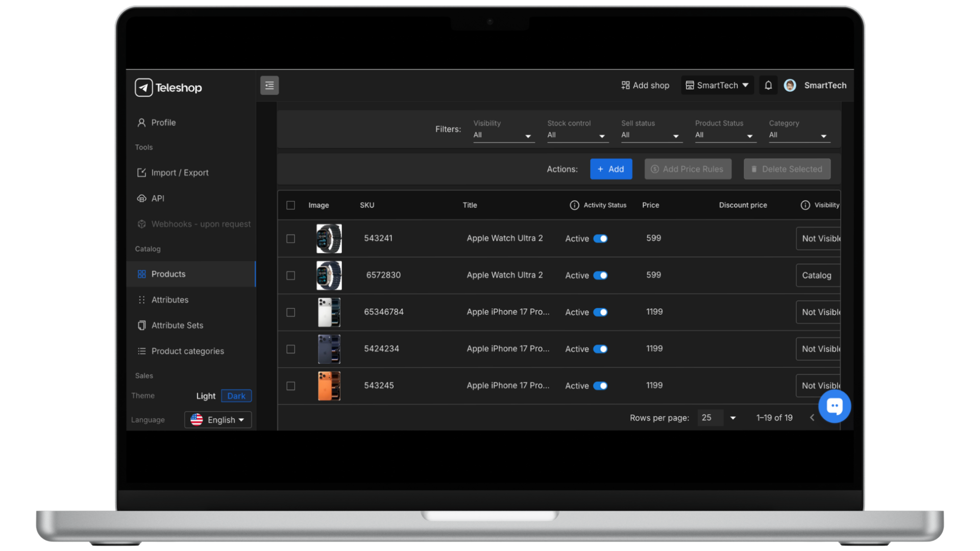Go to Import / Export
The width and height of the screenshot is (980, 551).
pyautogui.click(x=180, y=173)
